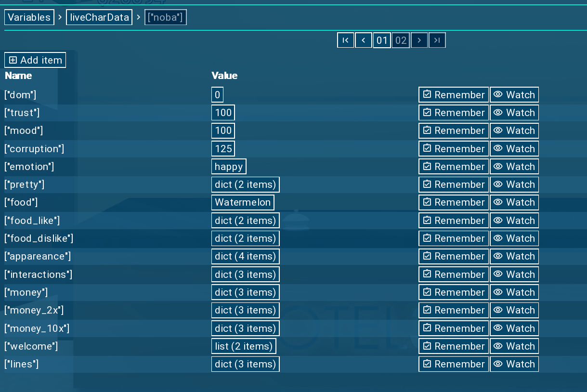
Task: Edit the emotion value happy
Action: click(229, 167)
